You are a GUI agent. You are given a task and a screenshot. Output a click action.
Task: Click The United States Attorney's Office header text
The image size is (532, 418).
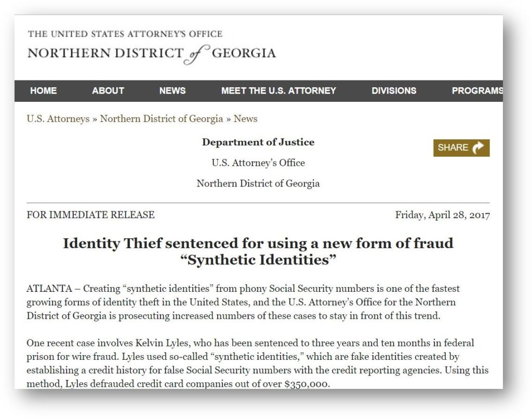[125, 34]
